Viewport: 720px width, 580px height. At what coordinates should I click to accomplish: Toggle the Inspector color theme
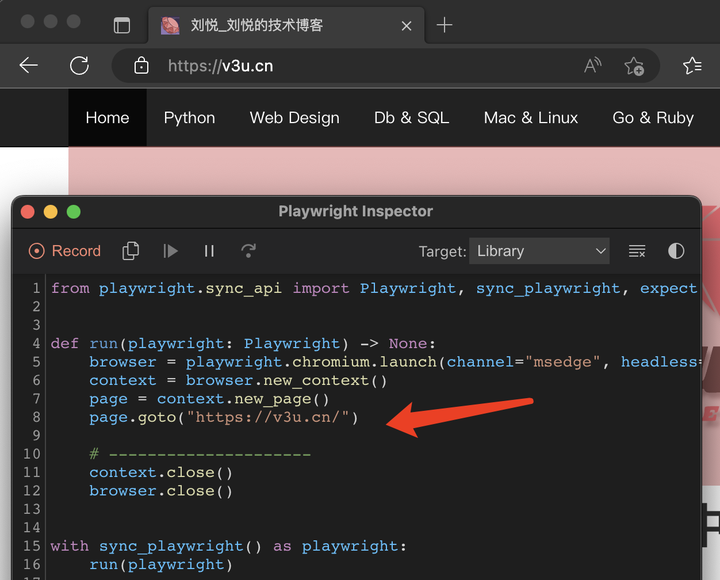[676, 251]
